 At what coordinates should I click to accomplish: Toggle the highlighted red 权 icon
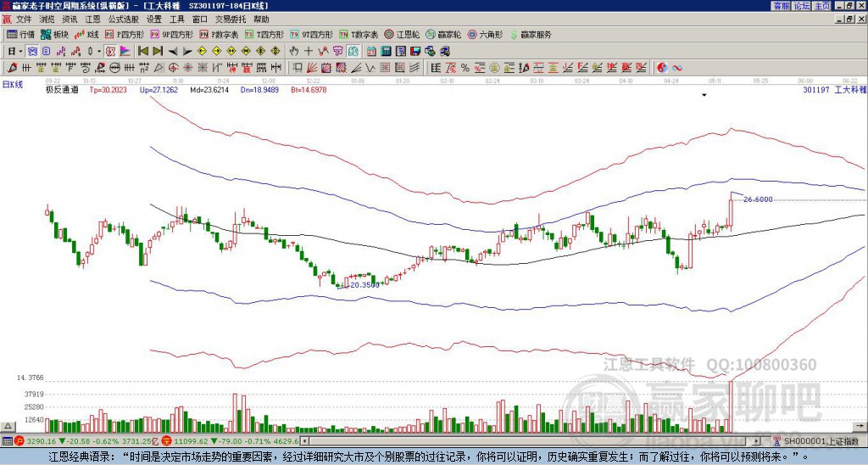(x=109, y=52)
